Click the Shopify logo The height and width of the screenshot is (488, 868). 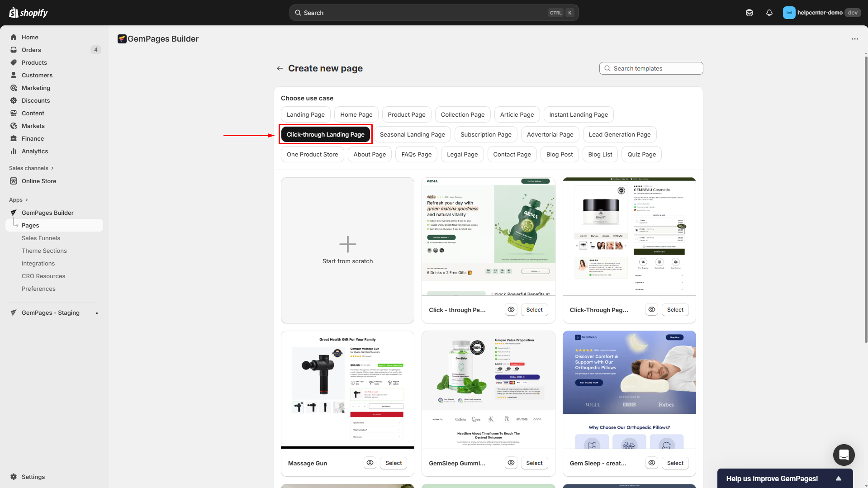[28, 12]
